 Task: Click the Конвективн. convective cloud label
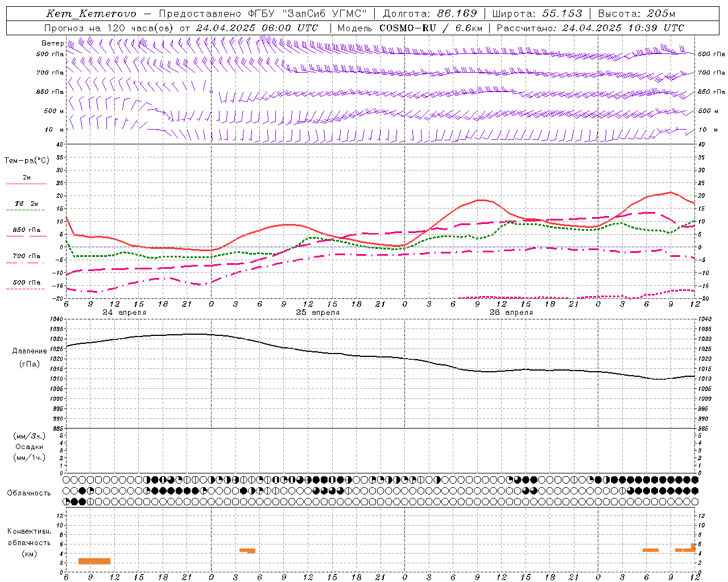[x=30, y=531]
